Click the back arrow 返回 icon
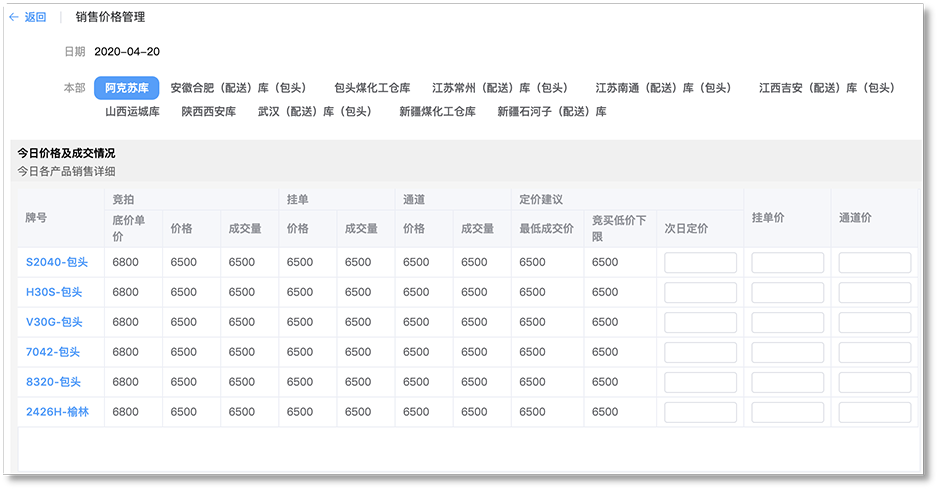Viewport: 940px width, 490px height. pyautogui.click(x=14, y=17)
